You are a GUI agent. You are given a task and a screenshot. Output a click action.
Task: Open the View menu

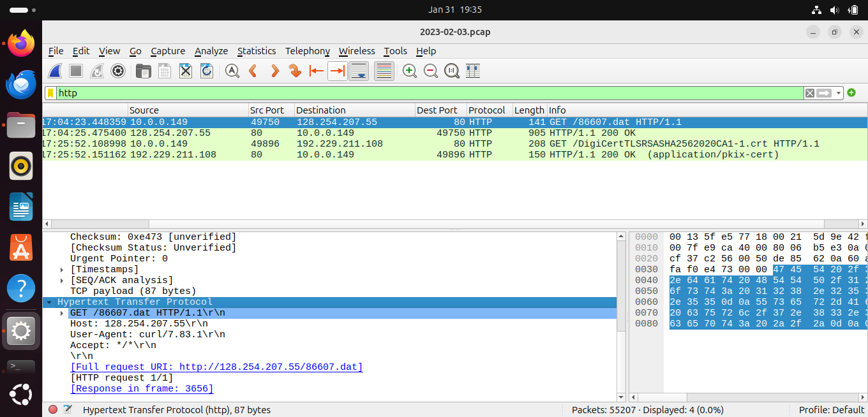109,51
